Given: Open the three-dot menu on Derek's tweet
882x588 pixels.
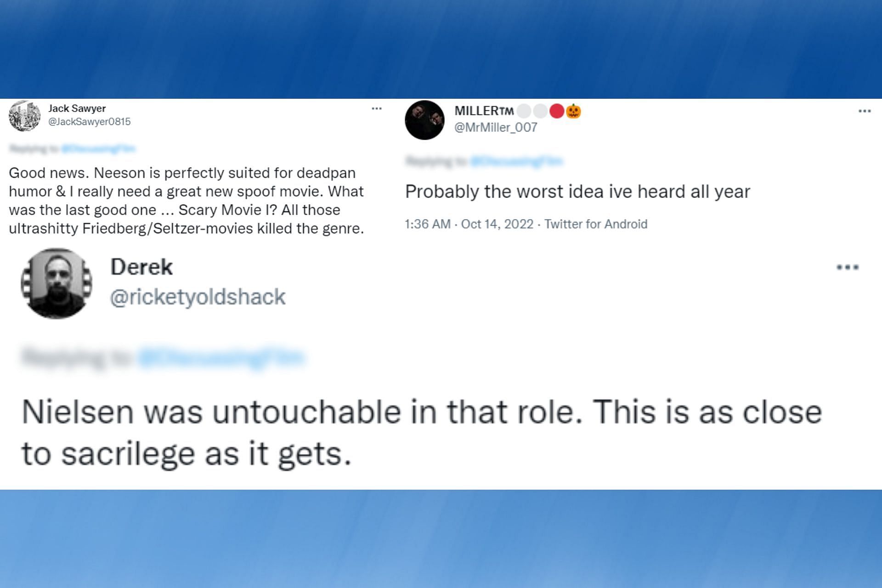Looking at the screenshot, I should 848,267.
